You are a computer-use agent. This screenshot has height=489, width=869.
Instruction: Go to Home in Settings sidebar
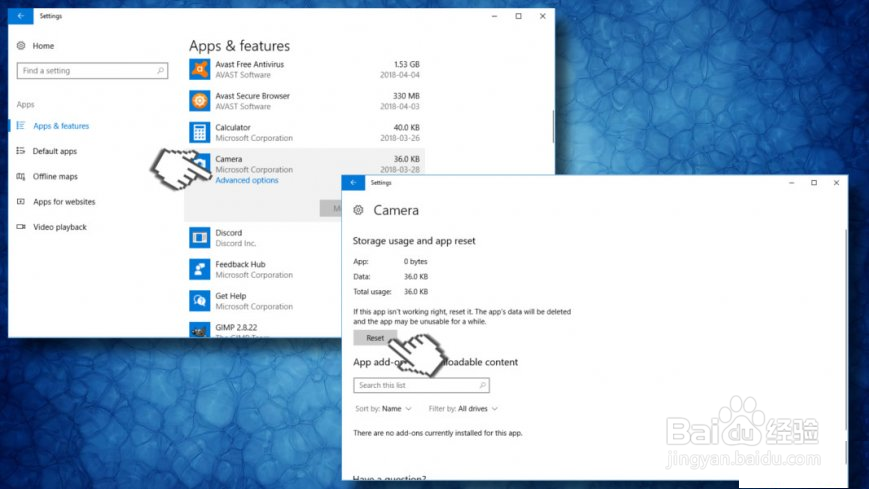[43, 45]
